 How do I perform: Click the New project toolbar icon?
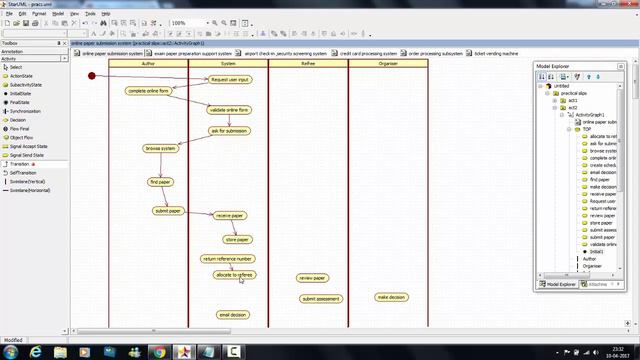[7, 23]
